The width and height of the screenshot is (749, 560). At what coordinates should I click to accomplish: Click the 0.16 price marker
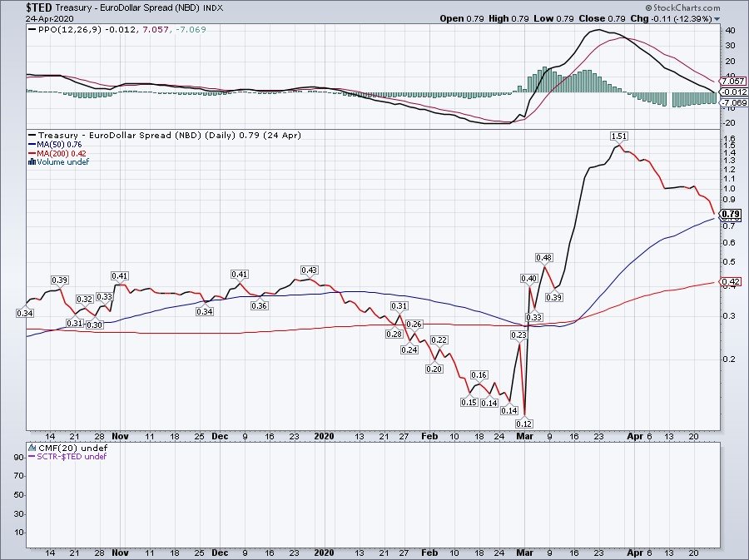[x=479, y=375]
